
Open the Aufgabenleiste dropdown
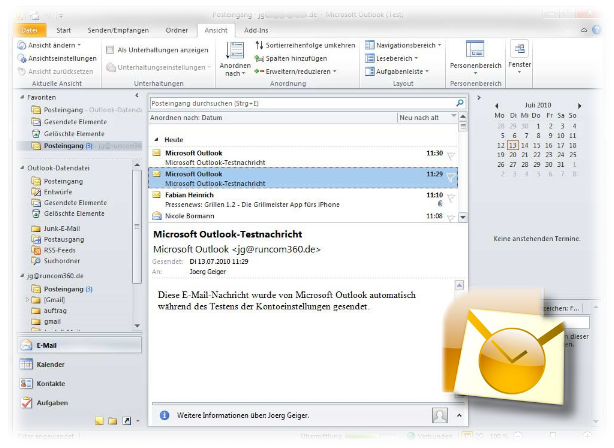[x=397, y=71]
